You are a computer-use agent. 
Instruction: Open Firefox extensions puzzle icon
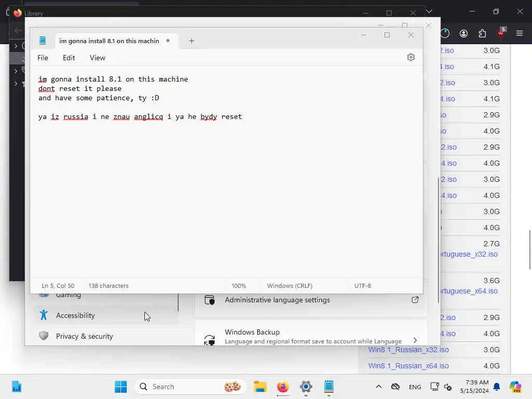[482, 33]
